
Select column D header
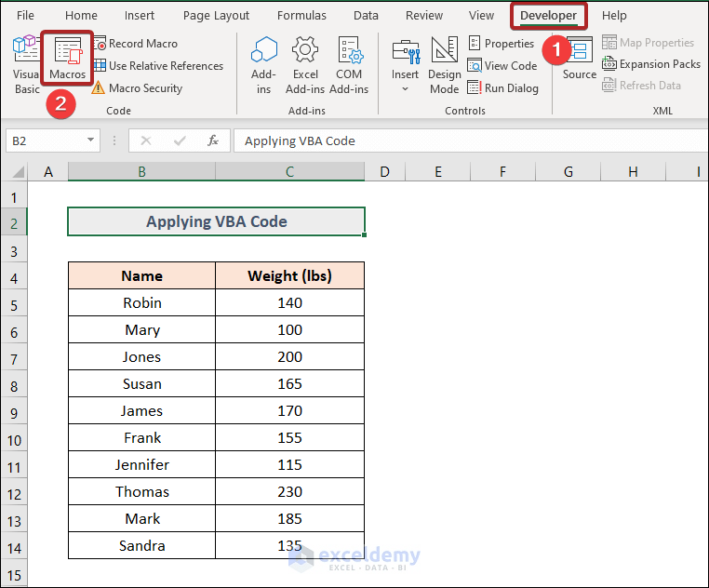tap(385, 172)
